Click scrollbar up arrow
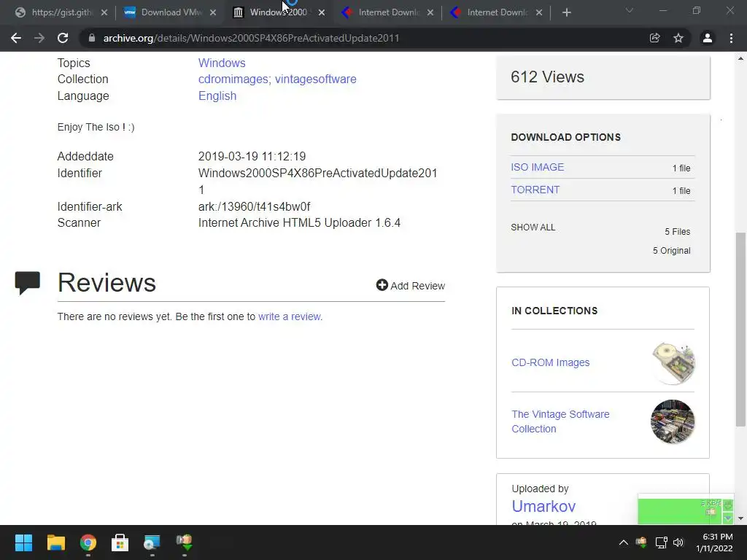Viewport: 747px width, 560px height. click(740, 58)
